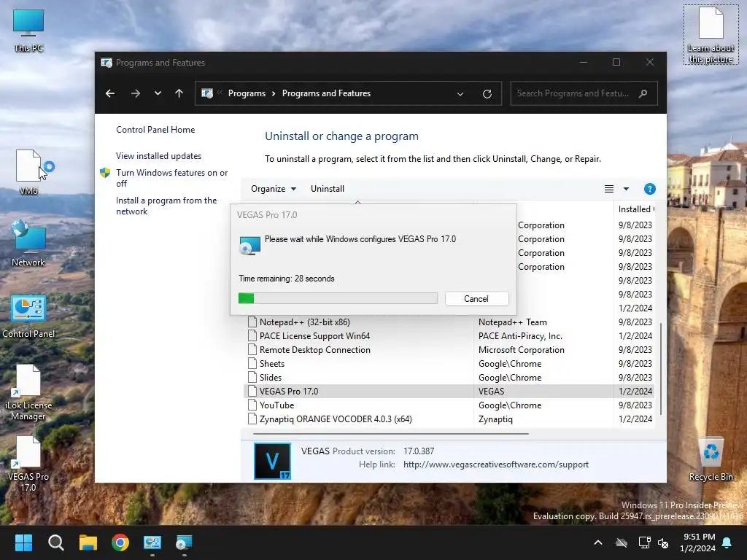Select Learn about this picture icon

pyautogui.click(x=711, y=35)
